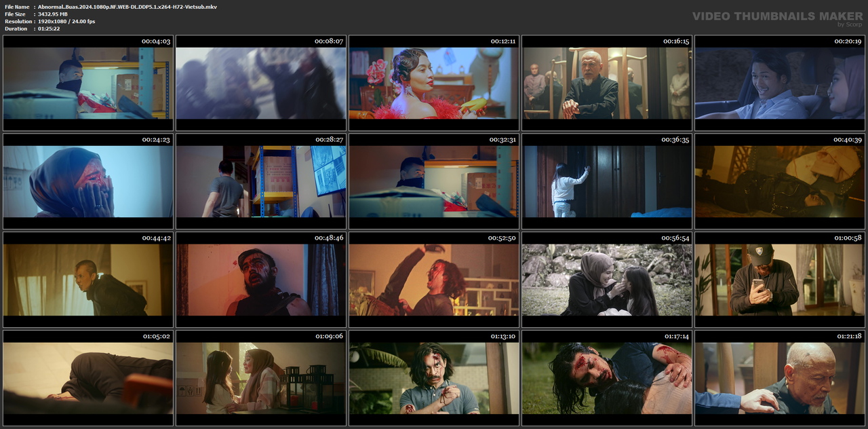Click the 01:05:02 timestamp label
868x429 pixels.
coord(156,336)
